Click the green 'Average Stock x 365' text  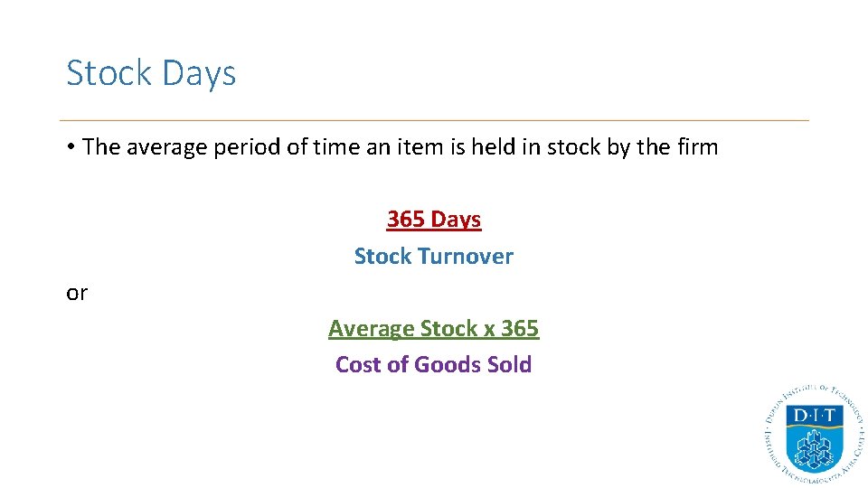434,328
